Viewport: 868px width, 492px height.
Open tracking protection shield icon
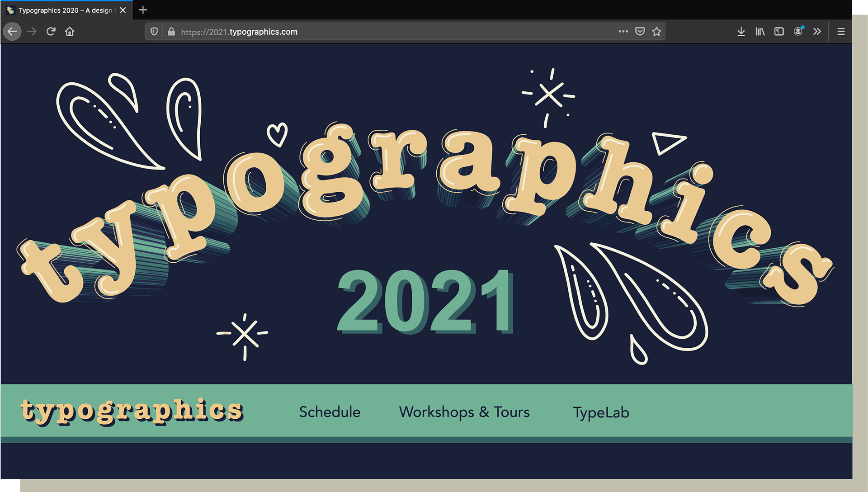click(154, 32)
